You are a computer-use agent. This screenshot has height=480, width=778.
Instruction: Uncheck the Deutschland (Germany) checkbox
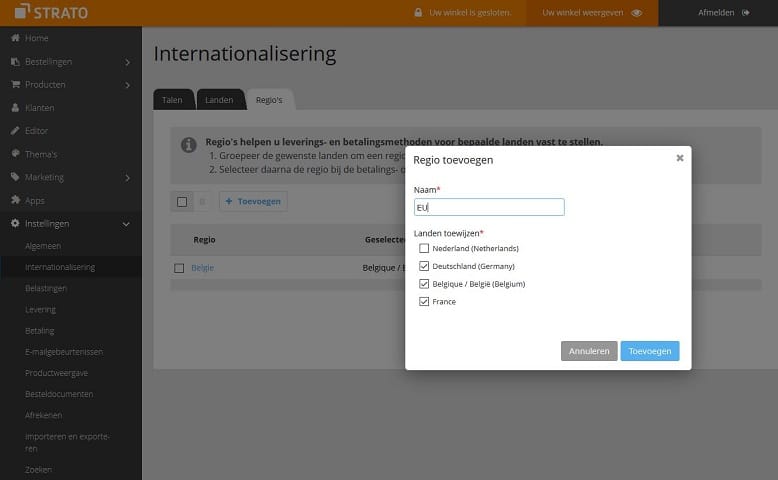pos(424,266)
